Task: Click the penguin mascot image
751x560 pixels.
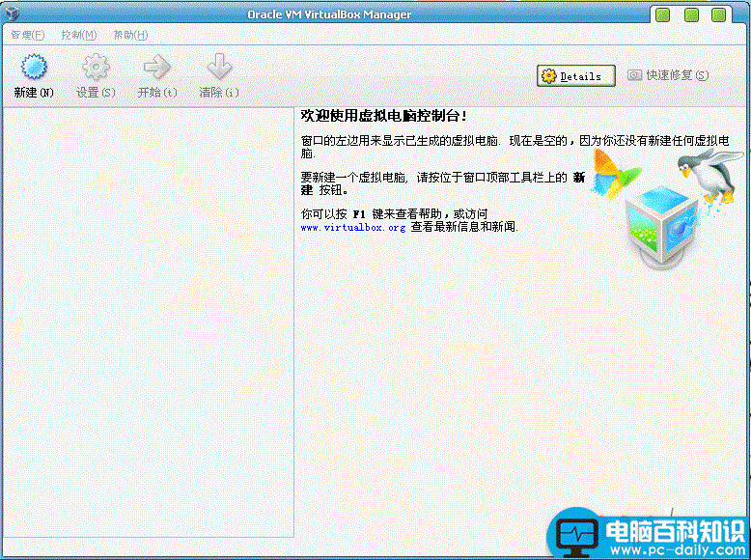Action: click(710, 171)
